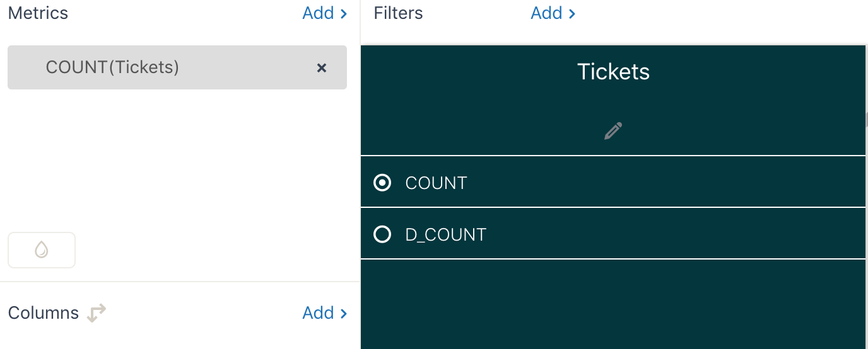The width and height of the screenshot is (868, 349).
Task: Click the Add link for Metrics
Action: [x=318, y=13]
